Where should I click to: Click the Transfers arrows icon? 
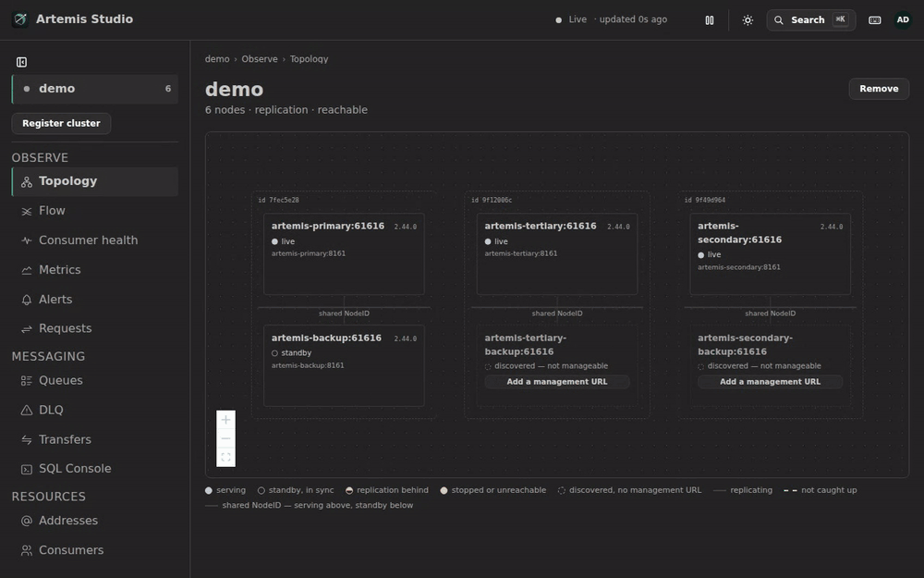(27, 439)
